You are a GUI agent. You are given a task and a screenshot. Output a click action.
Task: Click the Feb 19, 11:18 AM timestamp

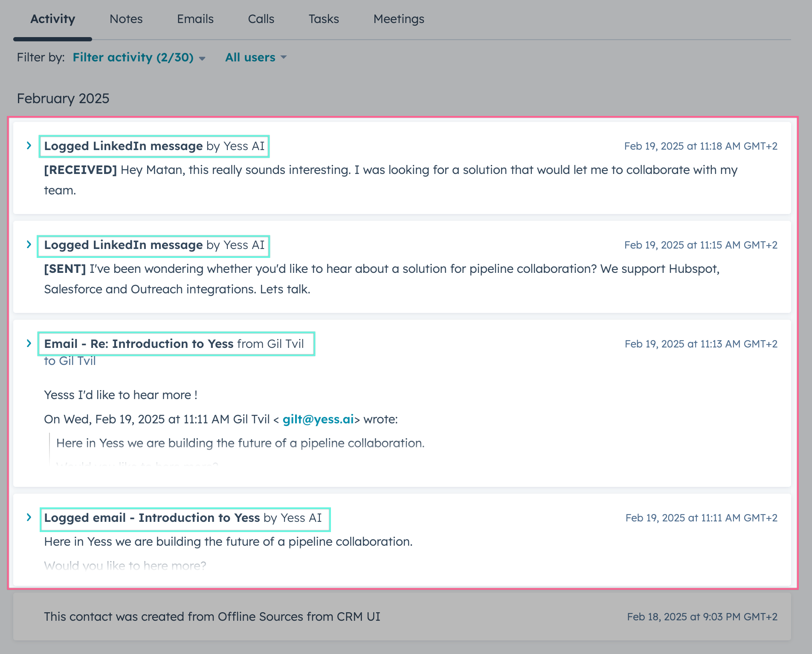point(701,146)
